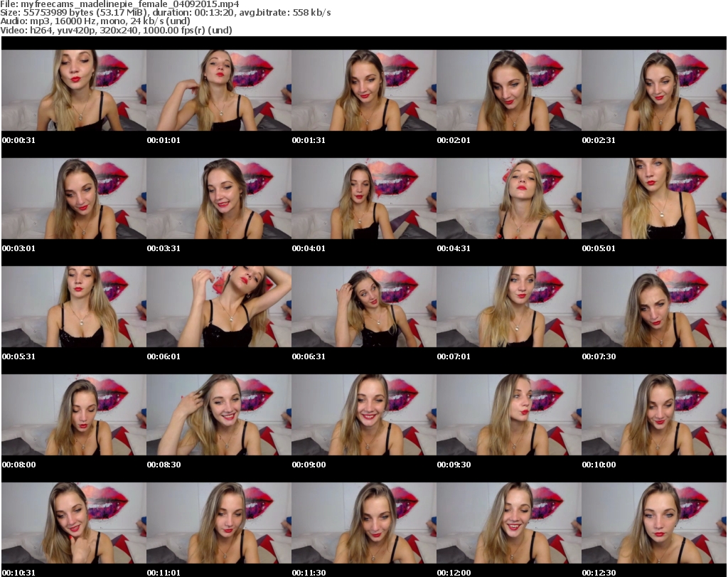Click the timestamp label 00:03:31
This screenshot has height=577, width=728.
[164, 248]
